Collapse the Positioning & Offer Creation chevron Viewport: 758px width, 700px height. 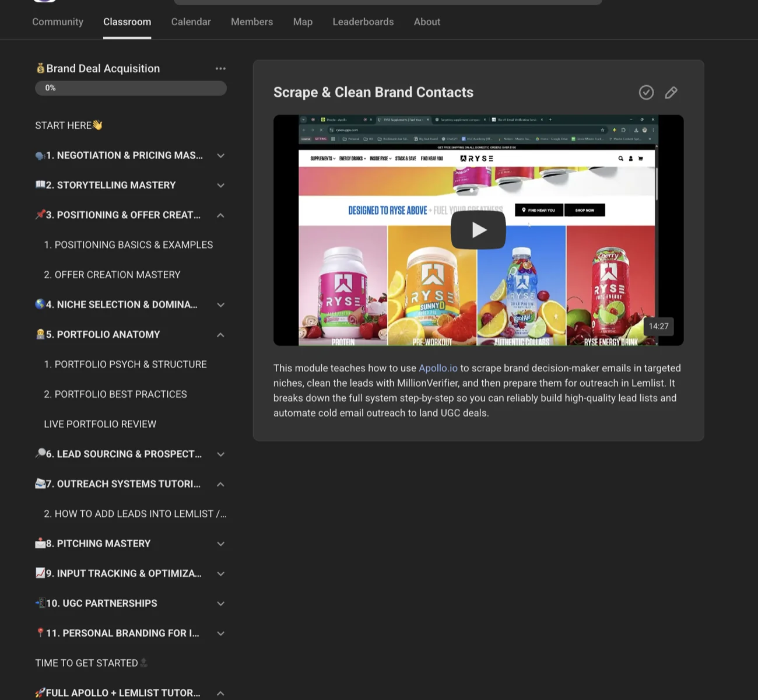(220, 215)
